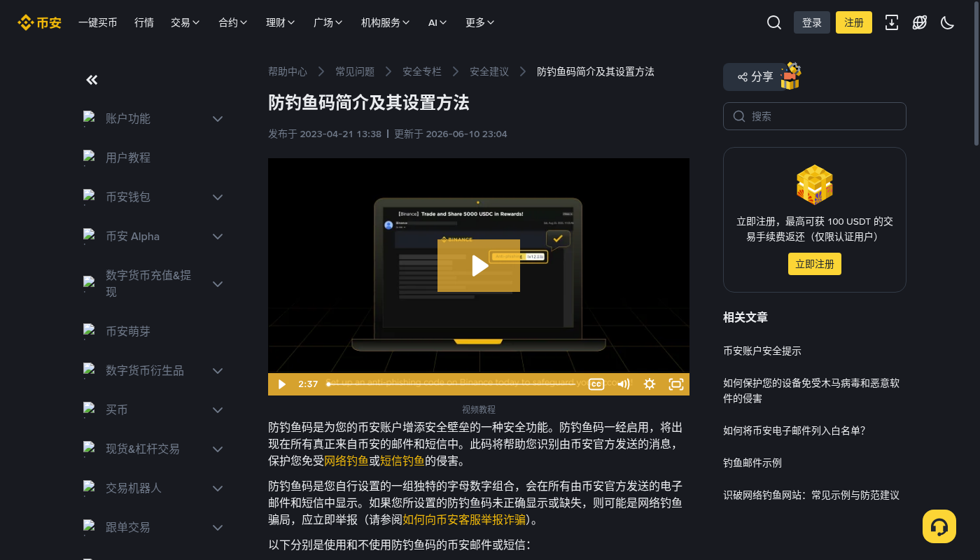
Task: Click the Binance logo in header
Action: 39,22
